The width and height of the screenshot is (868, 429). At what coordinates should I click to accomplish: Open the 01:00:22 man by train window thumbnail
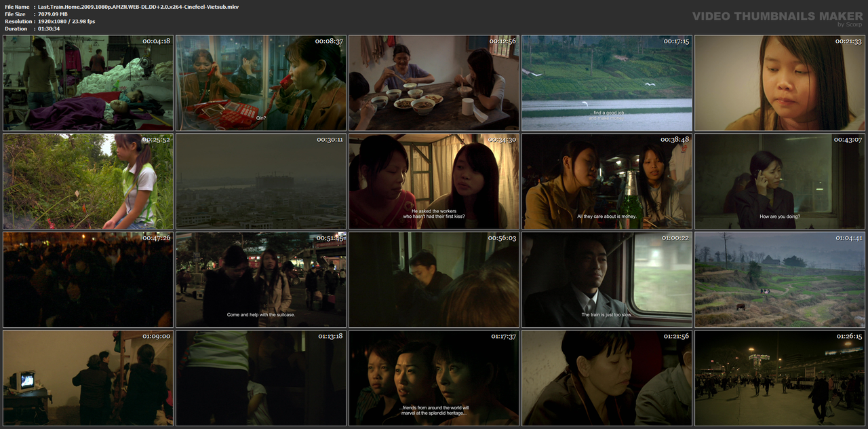[x=607, y=280]
